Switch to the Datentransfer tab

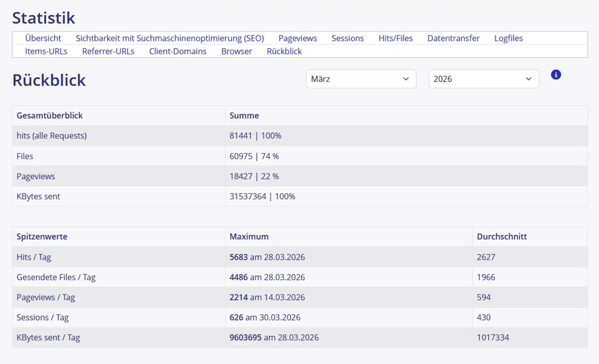click(x=453, y=38)
